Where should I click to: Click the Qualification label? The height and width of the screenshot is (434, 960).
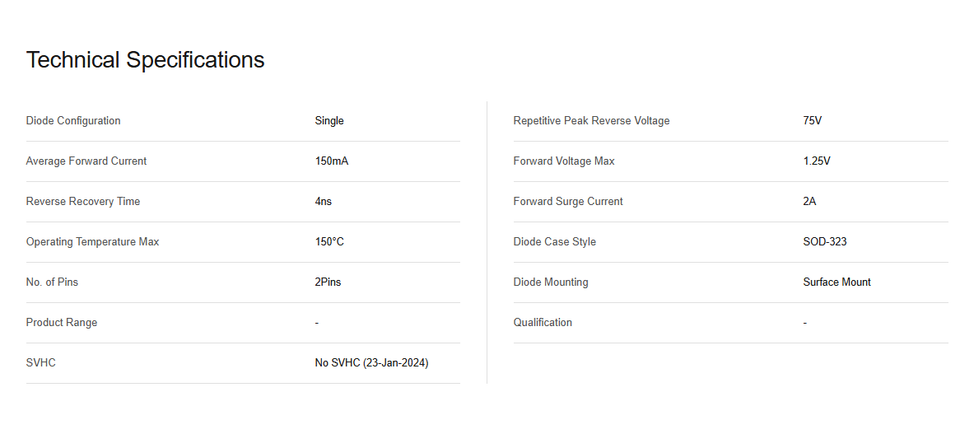(x=543, y=322)
